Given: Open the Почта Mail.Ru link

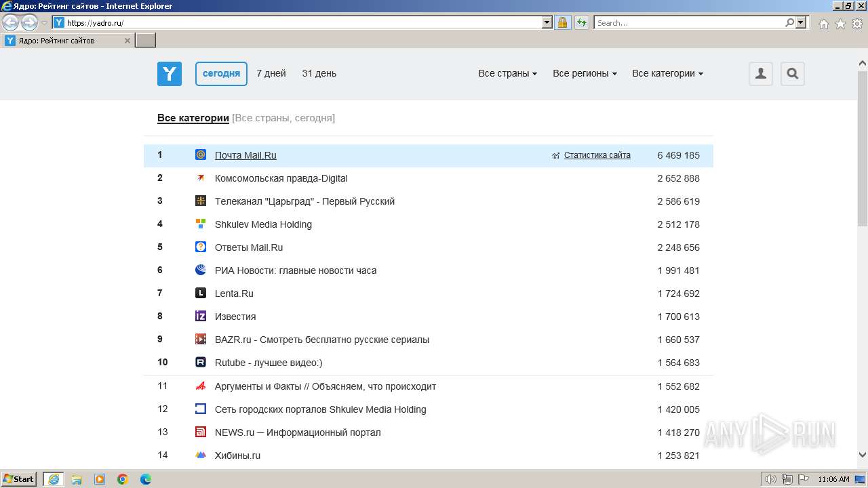Looking at the screenshot, I should (x=245, y=155).
